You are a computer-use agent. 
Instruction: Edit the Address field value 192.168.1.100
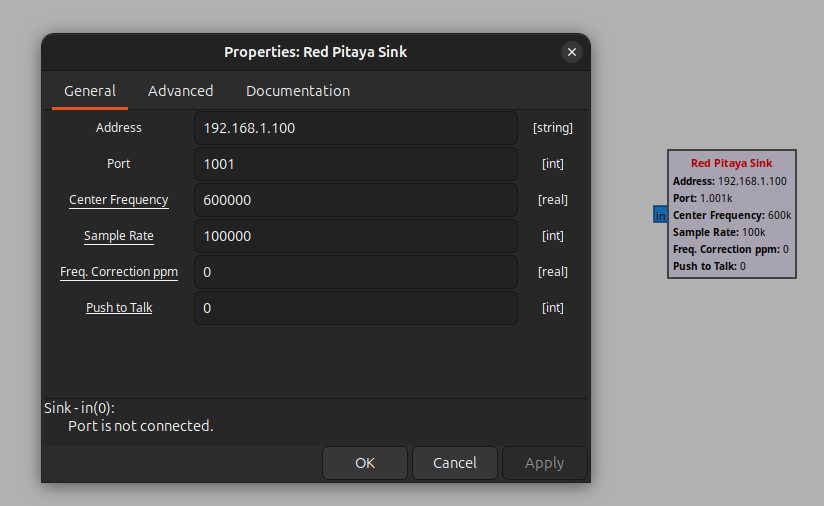(356, 128)
